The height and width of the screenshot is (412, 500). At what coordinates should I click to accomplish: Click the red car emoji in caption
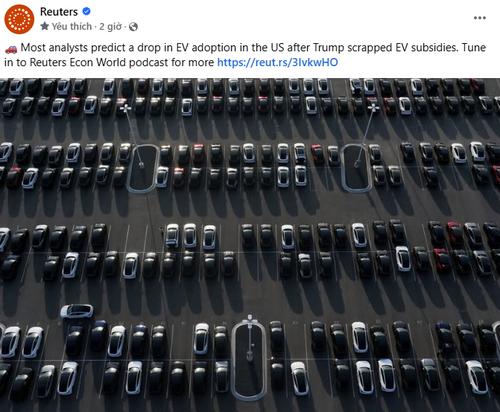pos(11,49)
